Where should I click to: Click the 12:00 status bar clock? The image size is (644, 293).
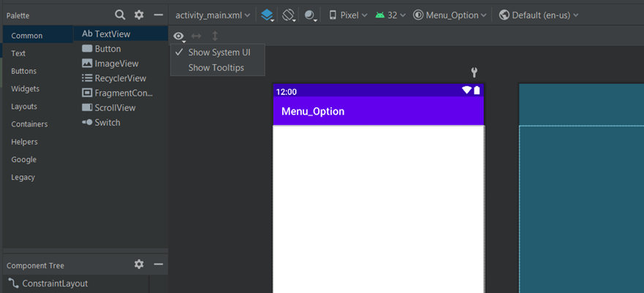click(287, 92)
